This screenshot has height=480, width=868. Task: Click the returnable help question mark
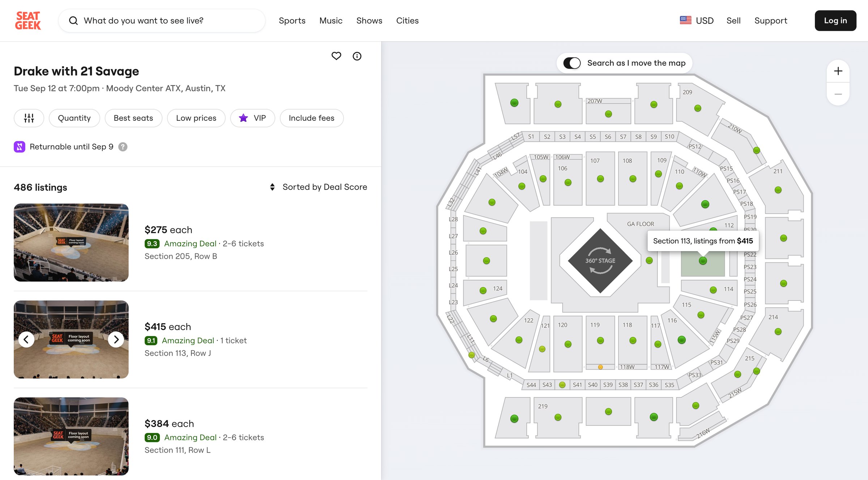(123, 147)
